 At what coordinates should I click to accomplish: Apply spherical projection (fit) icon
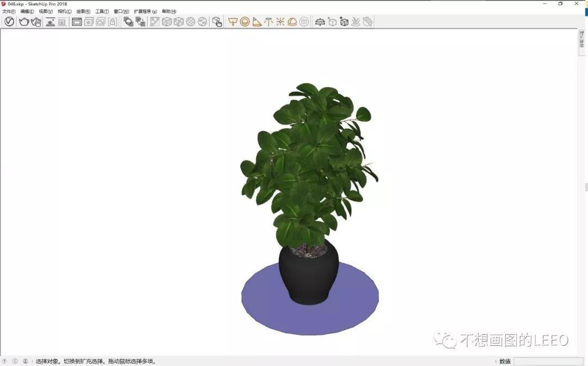click(203, 22)
